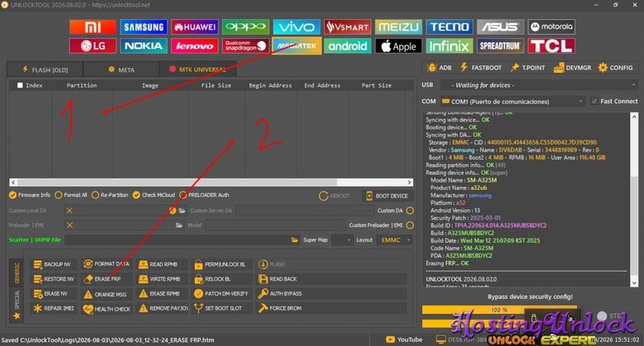Select the Vivo brand logo
This screenshot has height=346, width=644.
click(297, 27)
